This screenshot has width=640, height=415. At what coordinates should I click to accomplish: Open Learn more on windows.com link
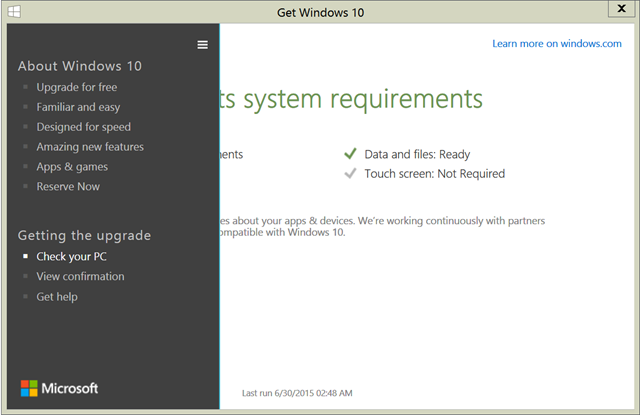point(557,44)
